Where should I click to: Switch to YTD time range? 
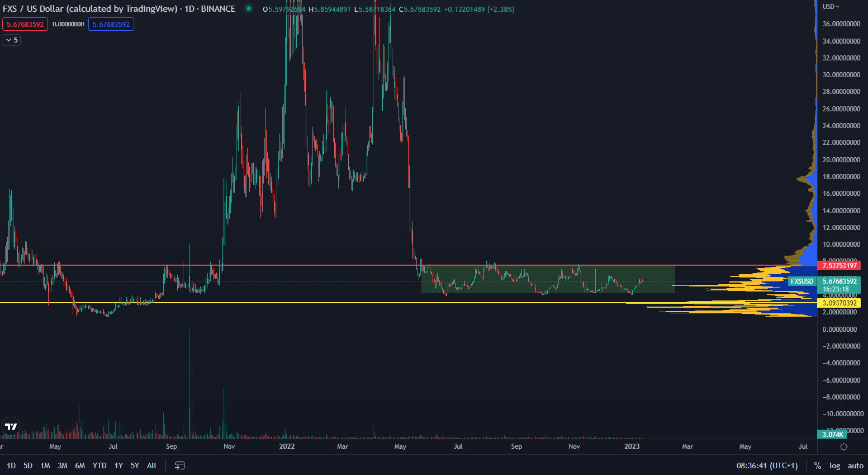coord(99,465)
